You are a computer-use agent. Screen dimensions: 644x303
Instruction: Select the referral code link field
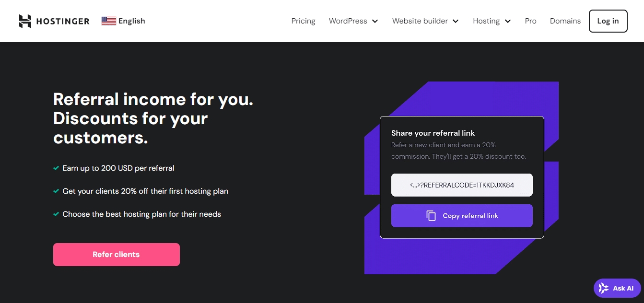462,185
